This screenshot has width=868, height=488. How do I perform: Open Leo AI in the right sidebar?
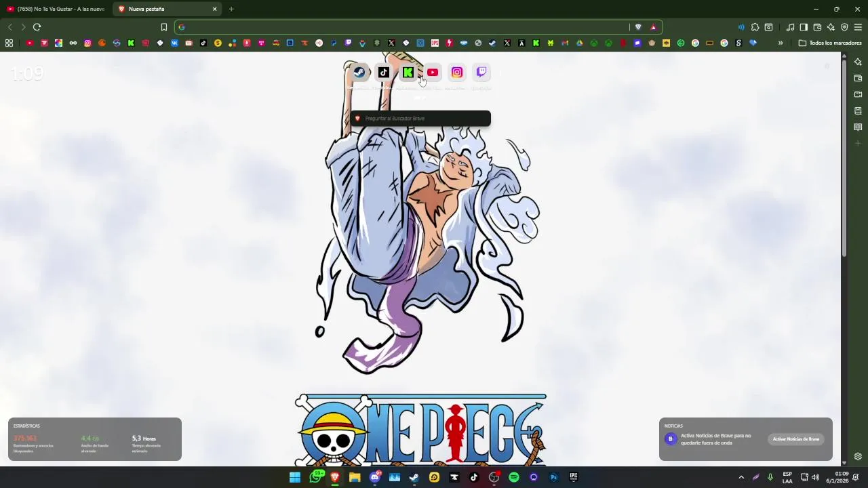click(x=858, y=62)
